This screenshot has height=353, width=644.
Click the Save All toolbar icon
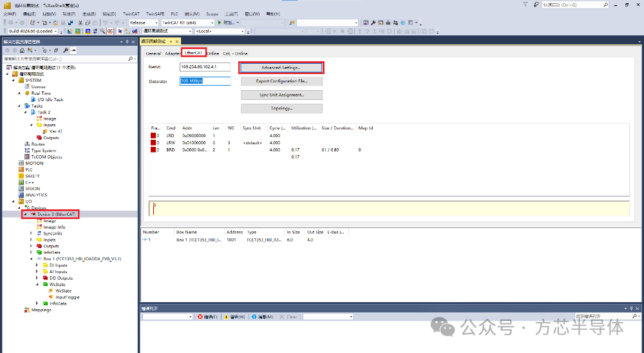click(x=70, y=23)
